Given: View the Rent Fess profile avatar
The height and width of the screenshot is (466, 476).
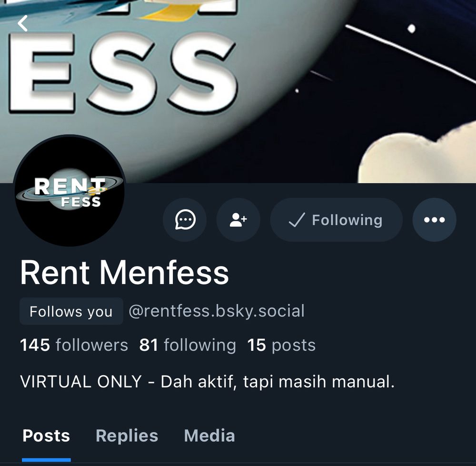Looking at the screenshot, I should [69, 190].
